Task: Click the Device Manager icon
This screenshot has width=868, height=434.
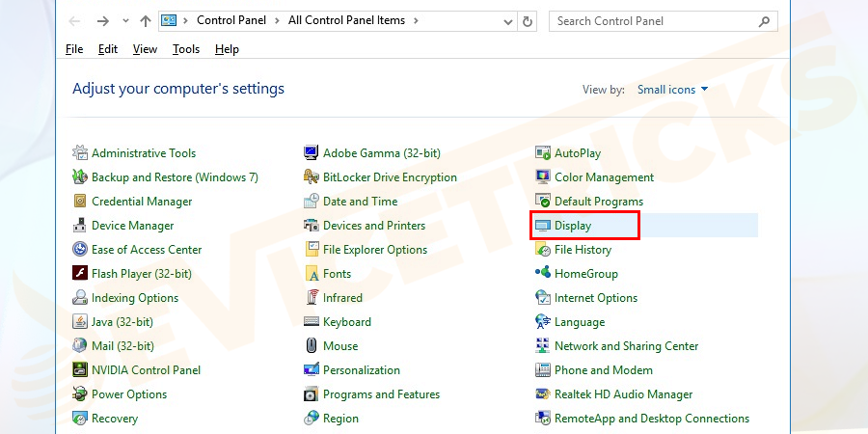Action: click(81, 226)
